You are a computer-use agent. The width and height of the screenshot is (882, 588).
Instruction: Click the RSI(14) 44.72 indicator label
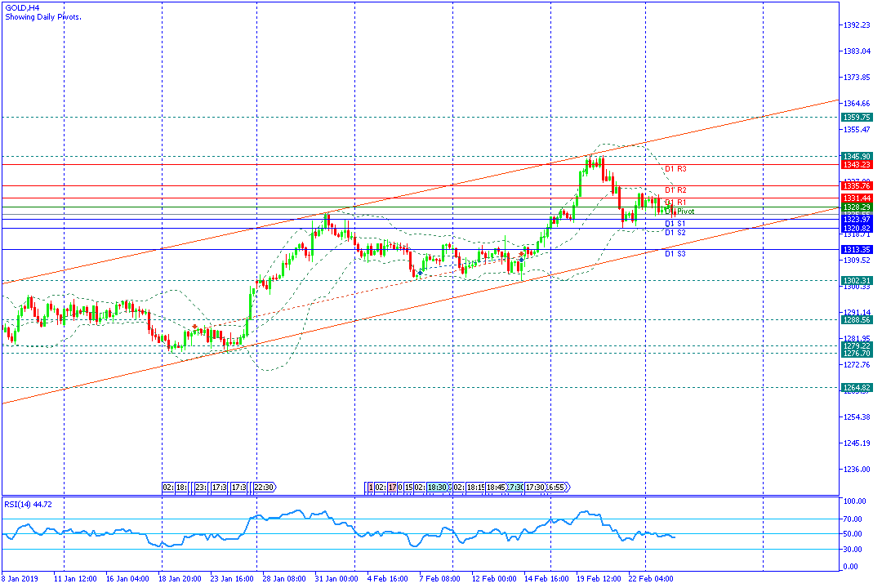(x=28, y=504)
